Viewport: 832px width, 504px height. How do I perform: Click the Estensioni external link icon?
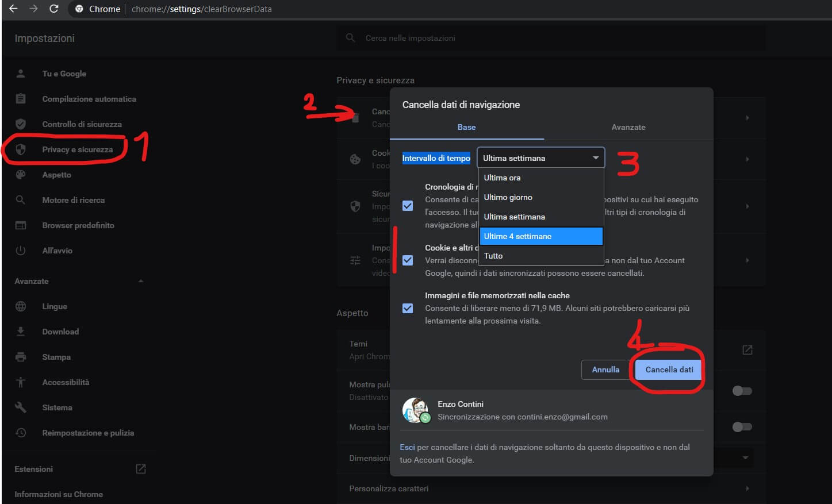click(x=141, y=469)
